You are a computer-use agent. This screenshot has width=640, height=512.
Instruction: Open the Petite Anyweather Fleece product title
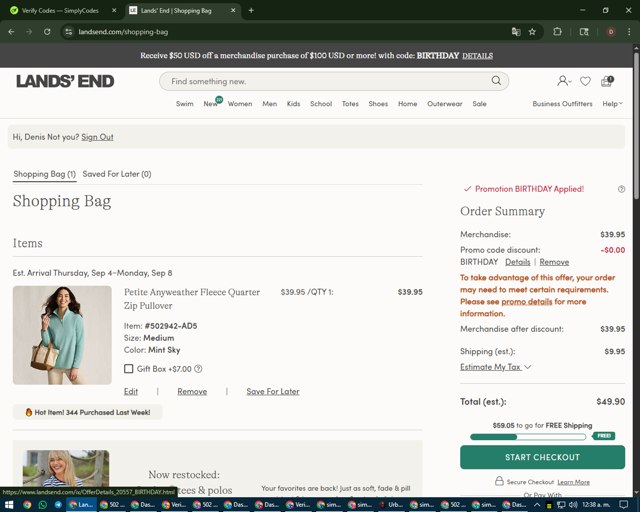point(192,299)
